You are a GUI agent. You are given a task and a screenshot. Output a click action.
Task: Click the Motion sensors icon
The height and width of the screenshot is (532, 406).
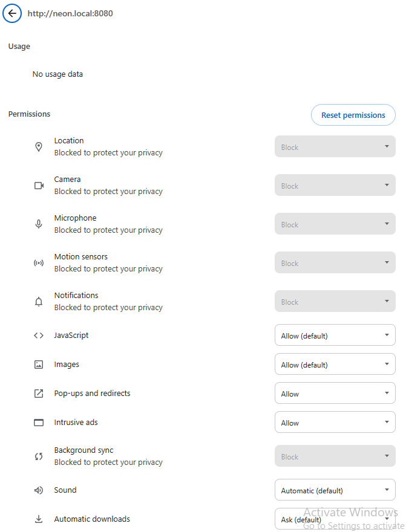39,263
